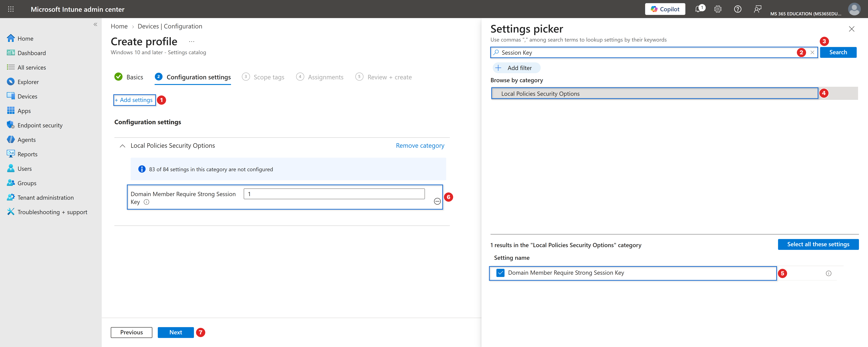
Task: Switch to the Basics step tab
Action: pyautogui.click(x=129, y=77)
